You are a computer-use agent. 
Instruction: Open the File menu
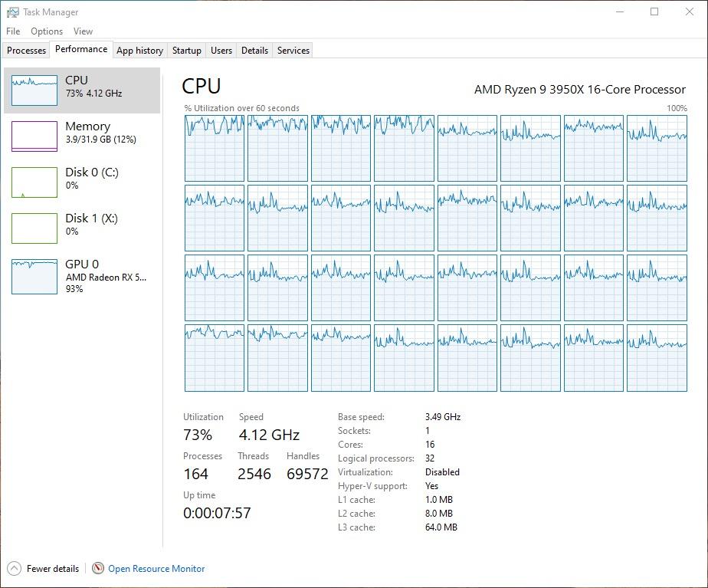point(13,31)
